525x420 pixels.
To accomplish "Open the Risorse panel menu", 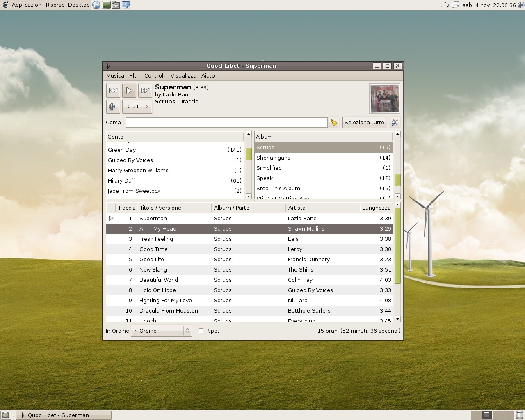I will pos(55,5).
